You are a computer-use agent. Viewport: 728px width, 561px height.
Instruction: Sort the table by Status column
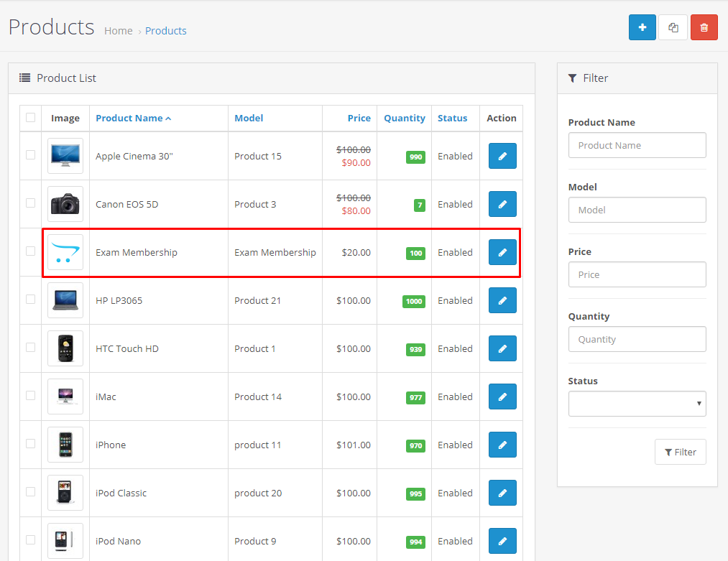coord(452,119)
